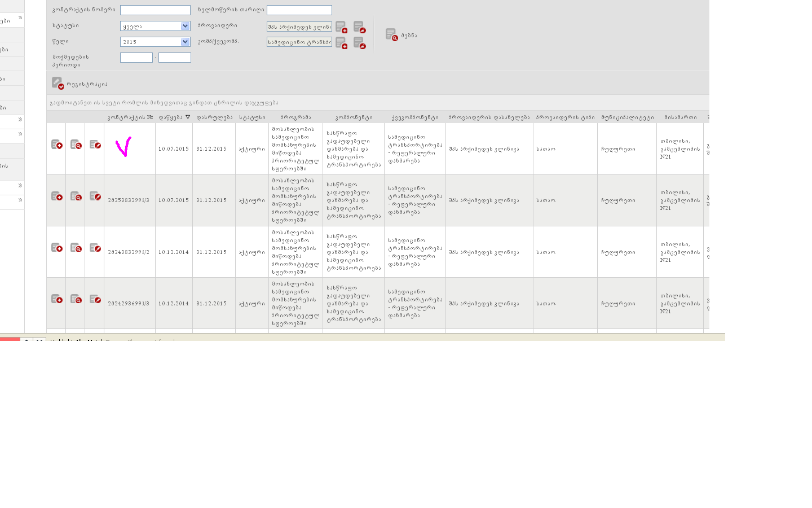Open the სტატუსი status dropdown

[x=185, y=26]
